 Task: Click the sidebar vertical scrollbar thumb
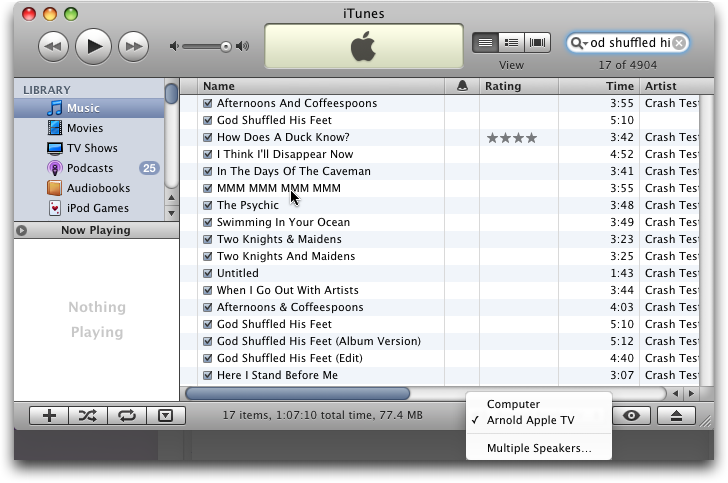171,93
